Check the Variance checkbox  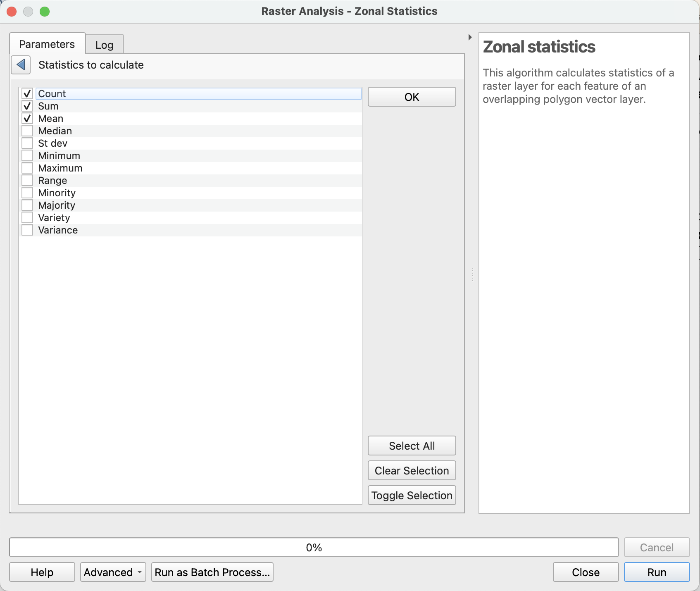point(27,230)
